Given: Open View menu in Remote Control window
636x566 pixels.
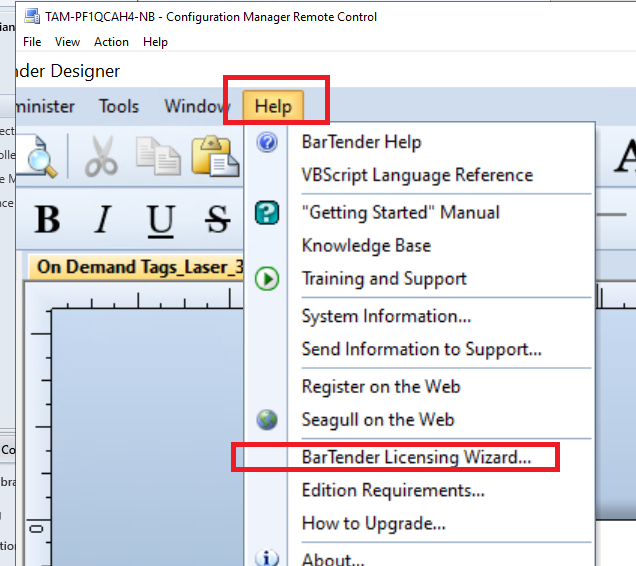Looking at the screenshot, I should (67, 42).
